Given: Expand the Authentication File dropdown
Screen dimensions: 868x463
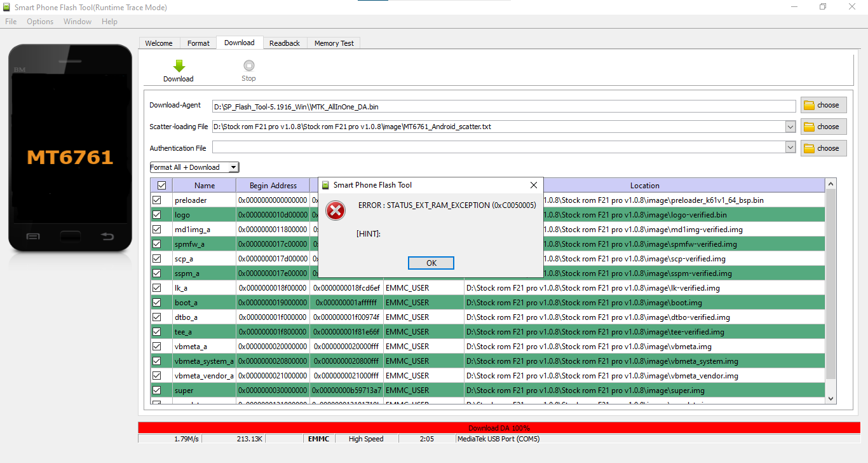Looking at the screenshot, I should (790, 148).
